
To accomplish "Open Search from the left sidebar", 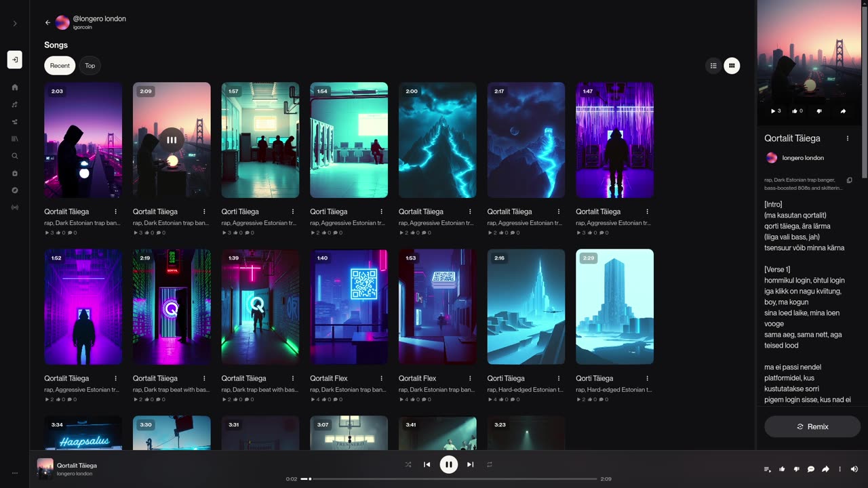I will [x=15, y=156].
